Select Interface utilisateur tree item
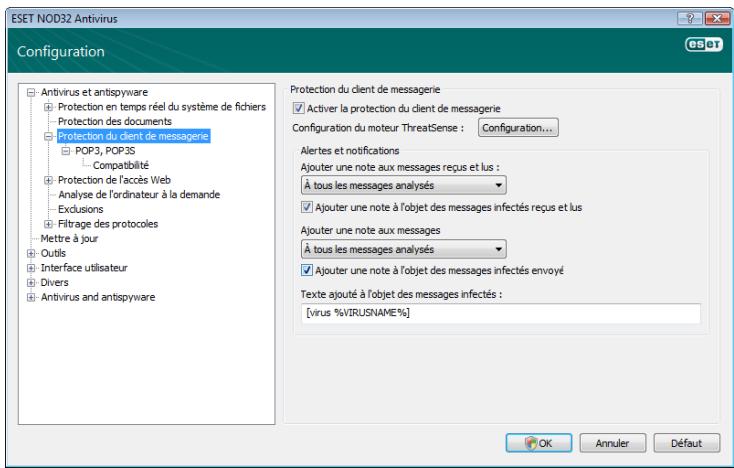The height and width of the screenshot is (468, 734). pos(84,268)
